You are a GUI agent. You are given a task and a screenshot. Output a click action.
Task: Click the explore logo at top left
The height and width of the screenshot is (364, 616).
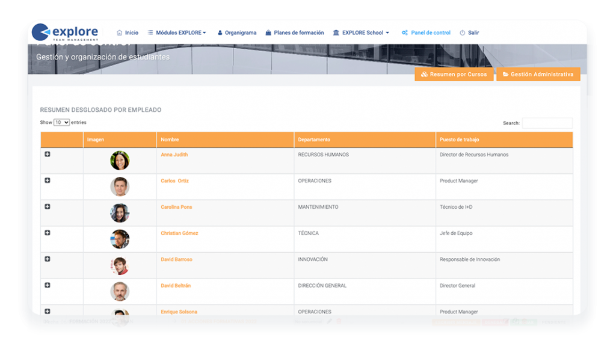tap(66, 31)
